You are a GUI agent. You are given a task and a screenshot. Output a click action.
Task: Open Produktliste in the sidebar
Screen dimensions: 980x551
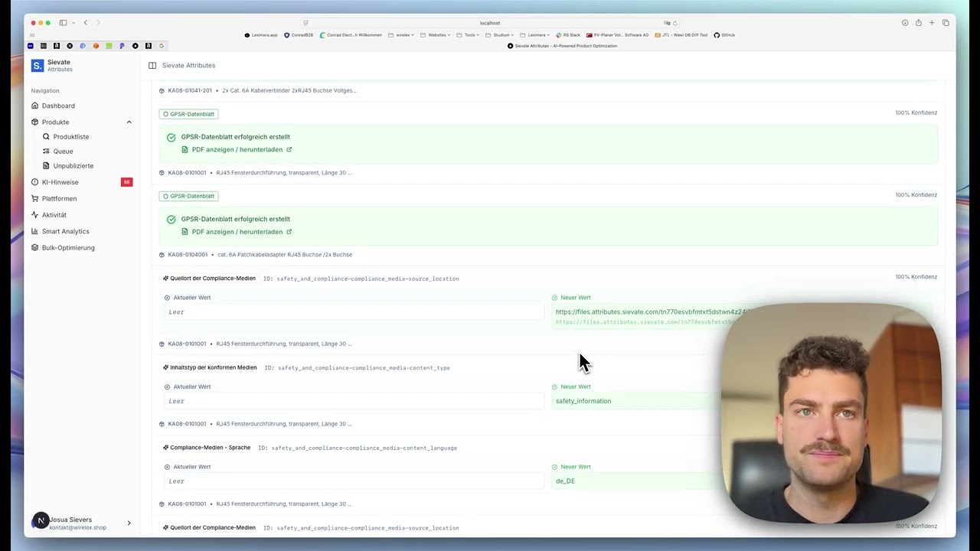point(70,137)
